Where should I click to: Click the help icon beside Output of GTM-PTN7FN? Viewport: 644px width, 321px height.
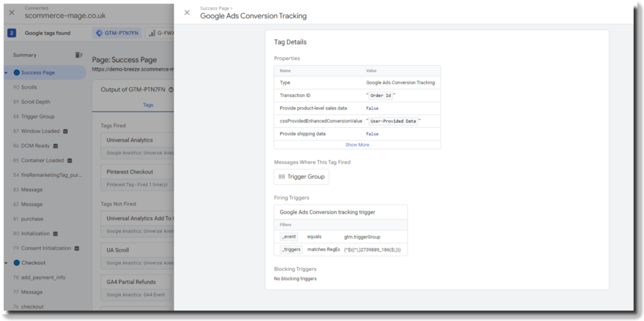point(171,89)
